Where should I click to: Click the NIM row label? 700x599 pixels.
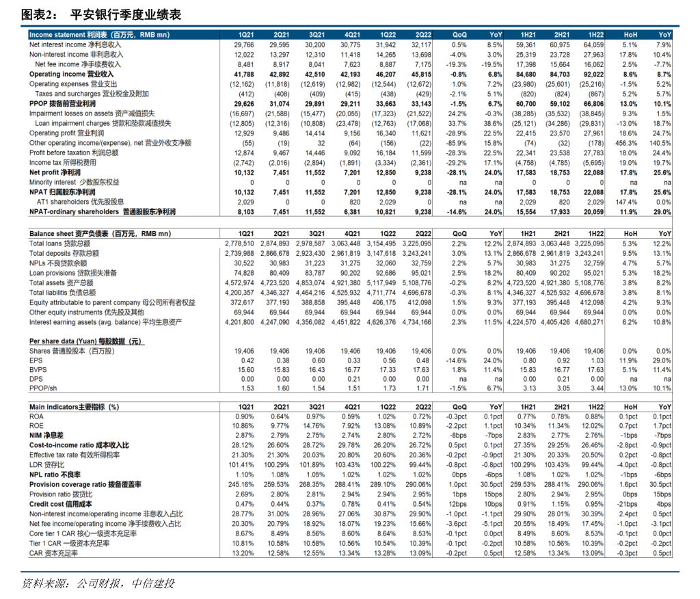point(46,435)
